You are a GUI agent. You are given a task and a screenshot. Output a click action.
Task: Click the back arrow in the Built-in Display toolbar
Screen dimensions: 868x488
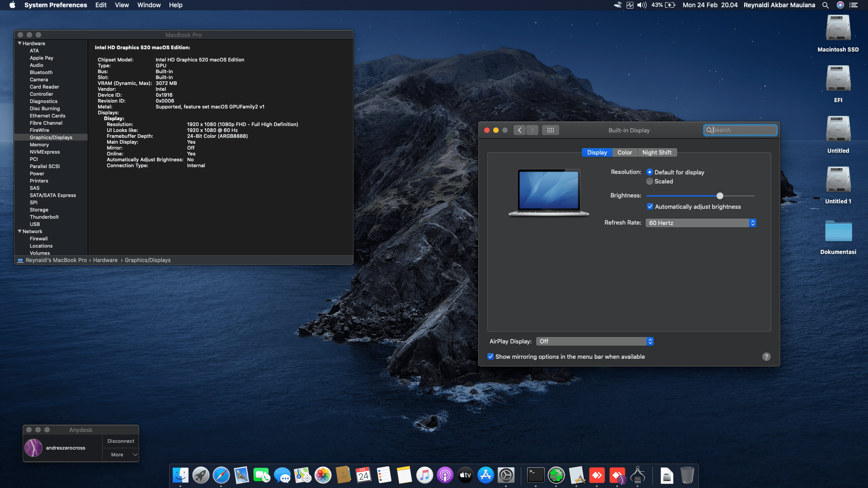point(519,130)
